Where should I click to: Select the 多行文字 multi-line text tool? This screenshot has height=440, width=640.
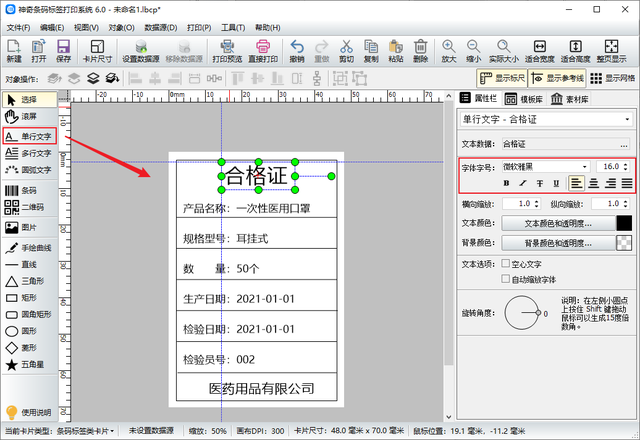[x=29, y=153]
